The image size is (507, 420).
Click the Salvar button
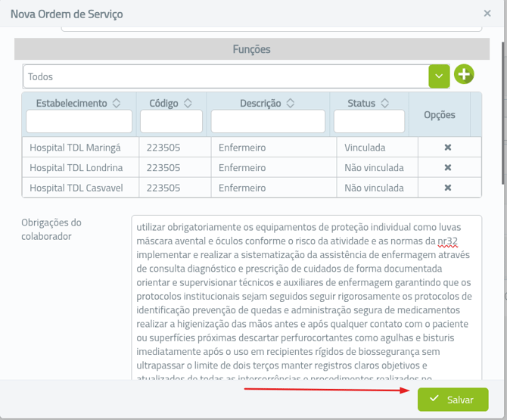click(452, 399)
